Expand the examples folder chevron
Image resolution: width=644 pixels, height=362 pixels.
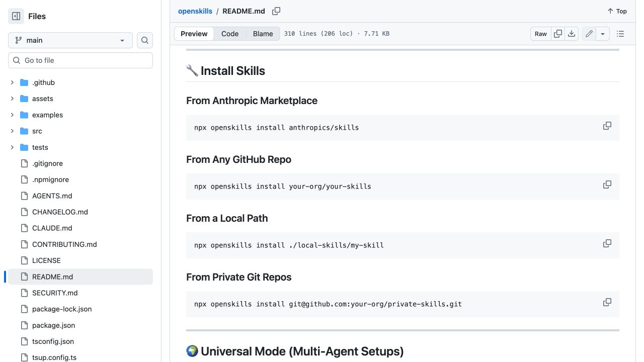(12, 115)
